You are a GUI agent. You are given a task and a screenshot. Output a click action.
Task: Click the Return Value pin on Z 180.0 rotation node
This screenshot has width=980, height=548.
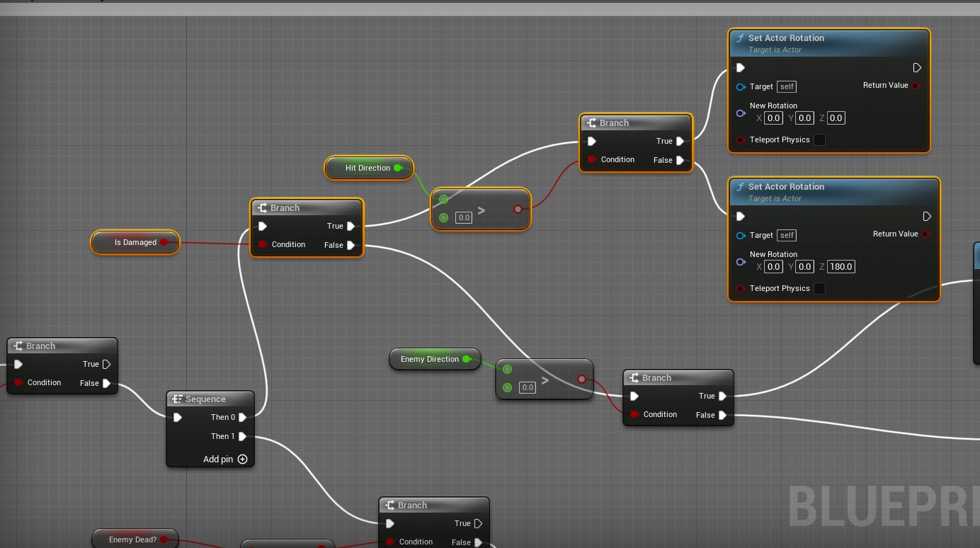pyautogui.click(x=925, y=234)
